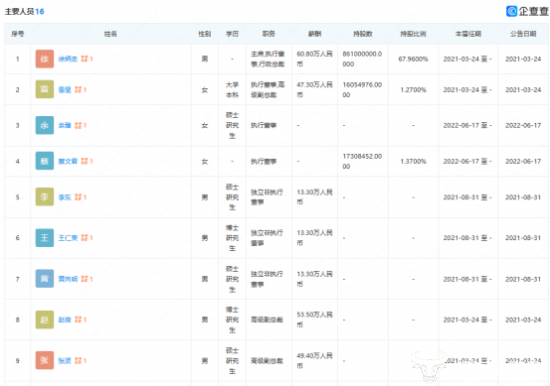Click the 本届任期 column header
Image resolution: width=550 pixels, height=386 pixels.
(468, 34)
